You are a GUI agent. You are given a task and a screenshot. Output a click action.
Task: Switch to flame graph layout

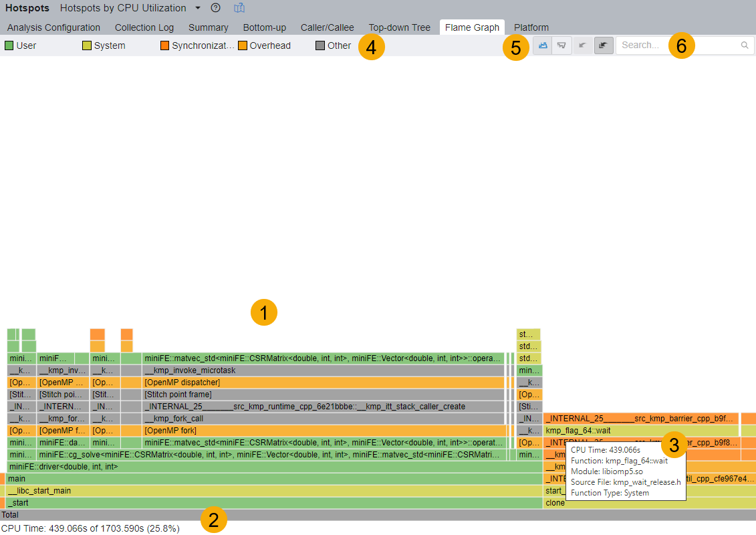point(542,45)
